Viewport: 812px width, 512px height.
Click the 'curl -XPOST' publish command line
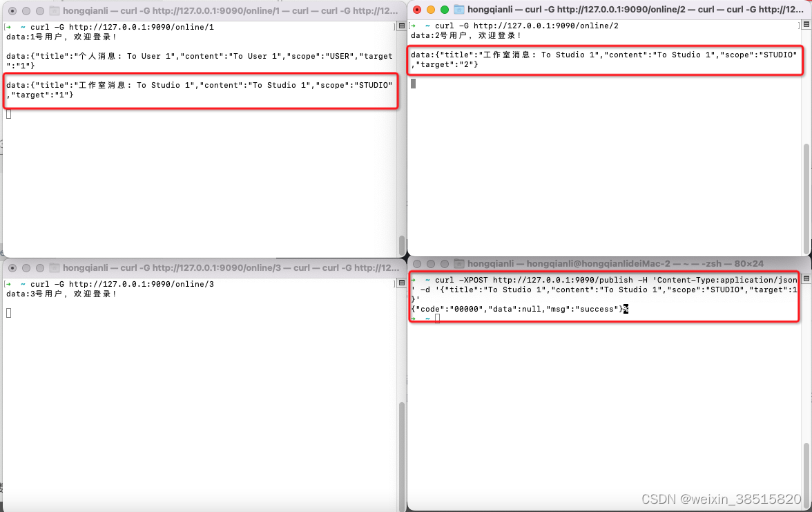[603, 290]
